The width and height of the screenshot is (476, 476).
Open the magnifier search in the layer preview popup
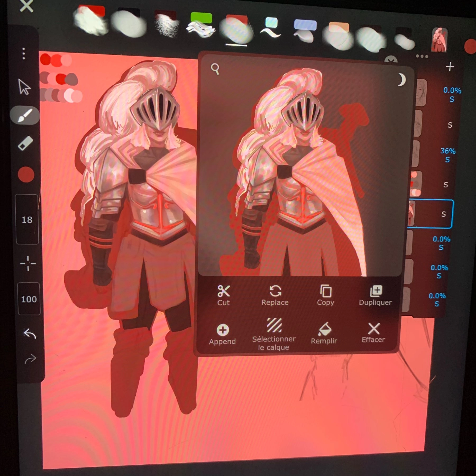(x=215, y=68)
